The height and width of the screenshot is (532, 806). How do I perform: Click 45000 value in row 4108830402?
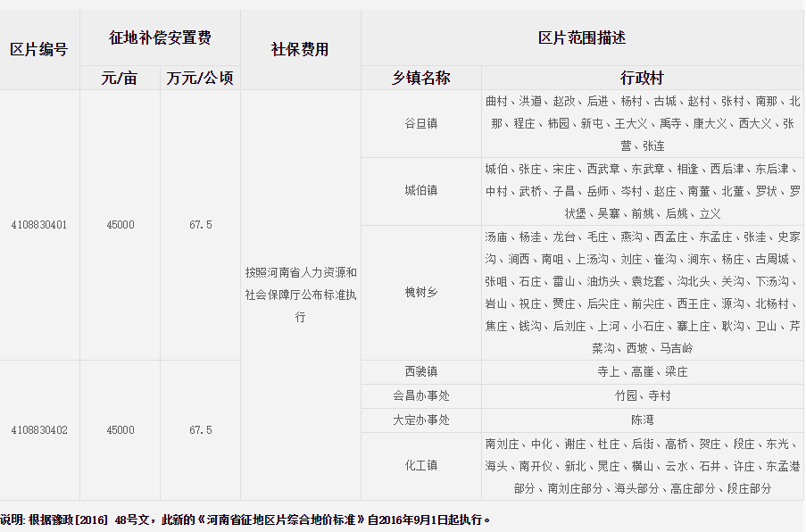click(120, 429)
